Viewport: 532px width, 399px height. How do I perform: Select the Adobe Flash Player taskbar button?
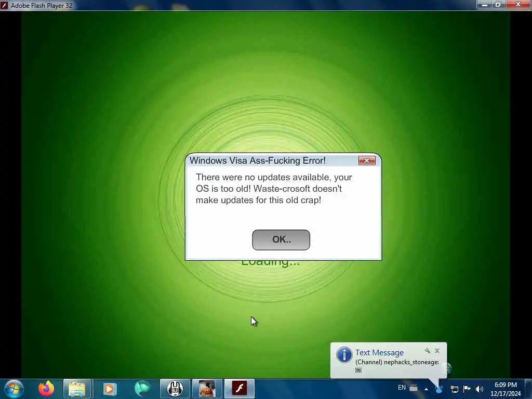coord(239,389)
